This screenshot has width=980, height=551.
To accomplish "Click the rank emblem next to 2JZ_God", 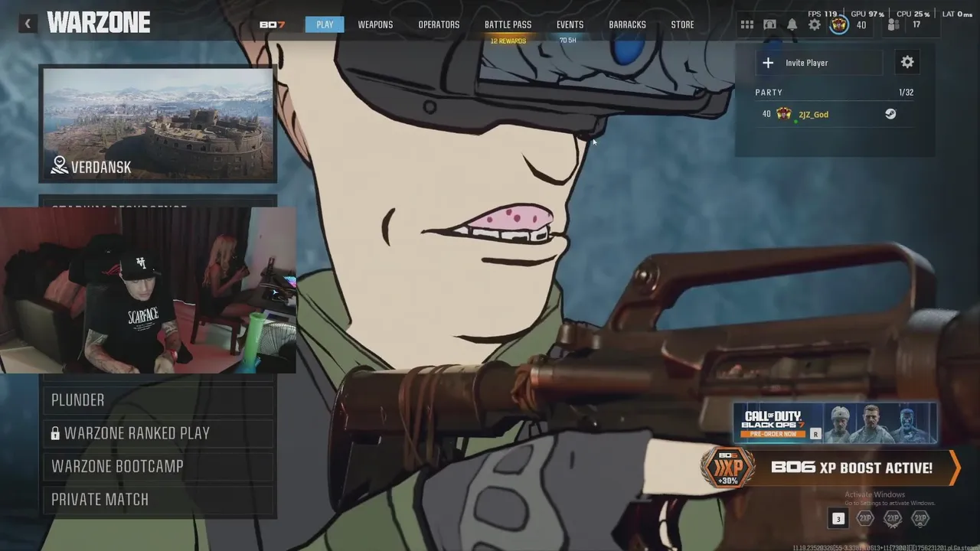I will [x=784, y=114].
